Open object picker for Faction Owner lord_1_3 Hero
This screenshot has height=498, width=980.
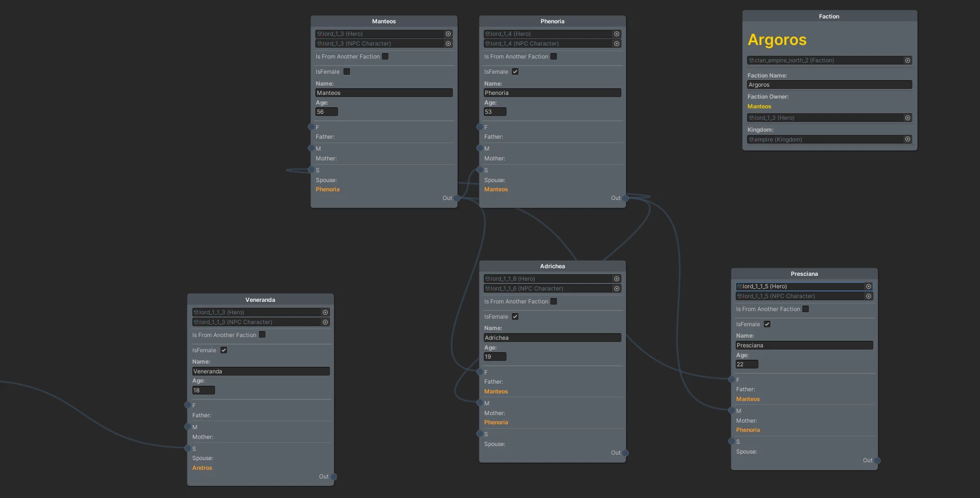point(907,118)
